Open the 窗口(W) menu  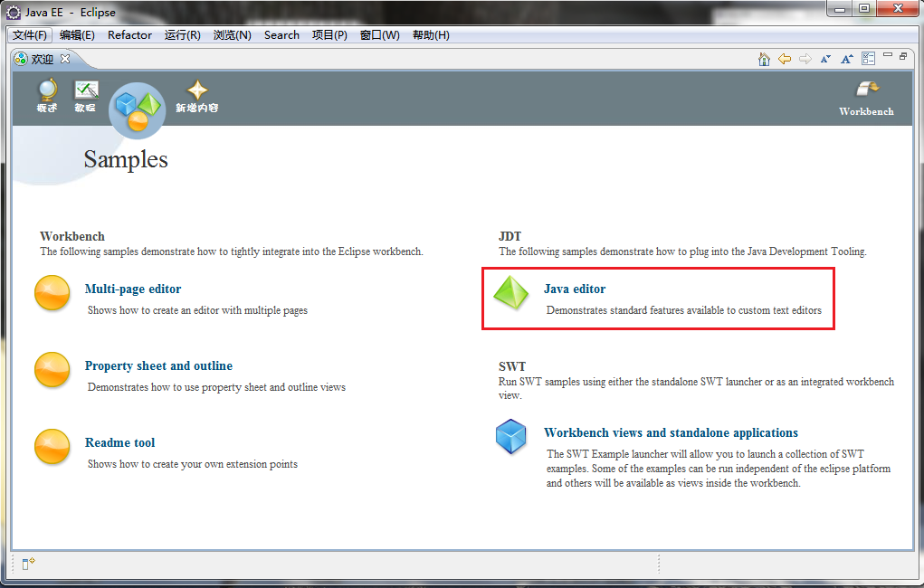[x=380, y=35]
